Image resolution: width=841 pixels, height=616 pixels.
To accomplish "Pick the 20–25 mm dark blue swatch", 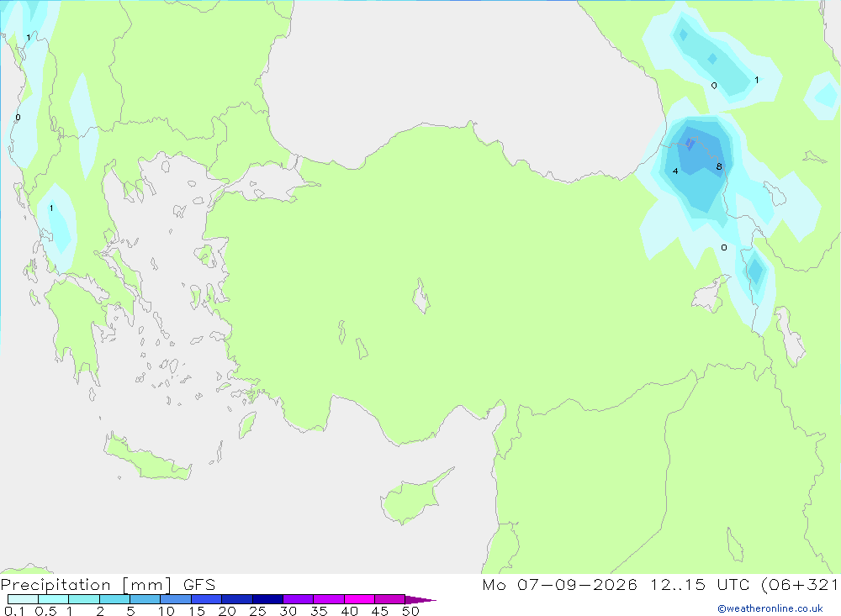I will 236,599.
